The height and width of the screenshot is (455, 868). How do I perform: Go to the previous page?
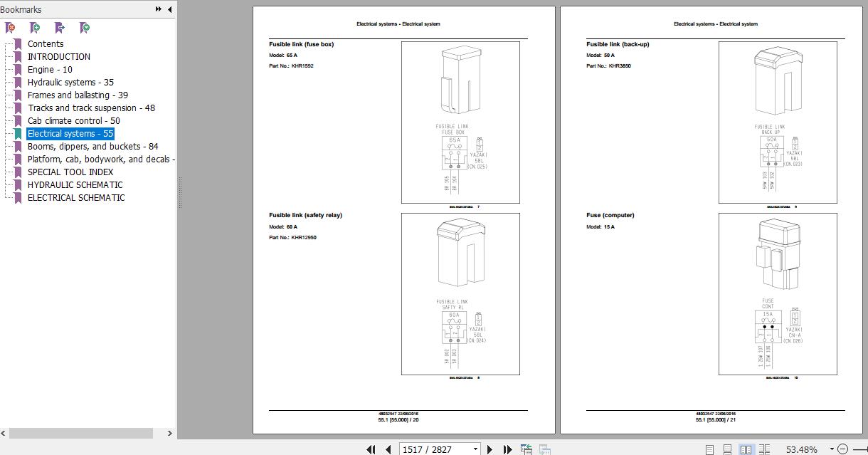point(387,449)
